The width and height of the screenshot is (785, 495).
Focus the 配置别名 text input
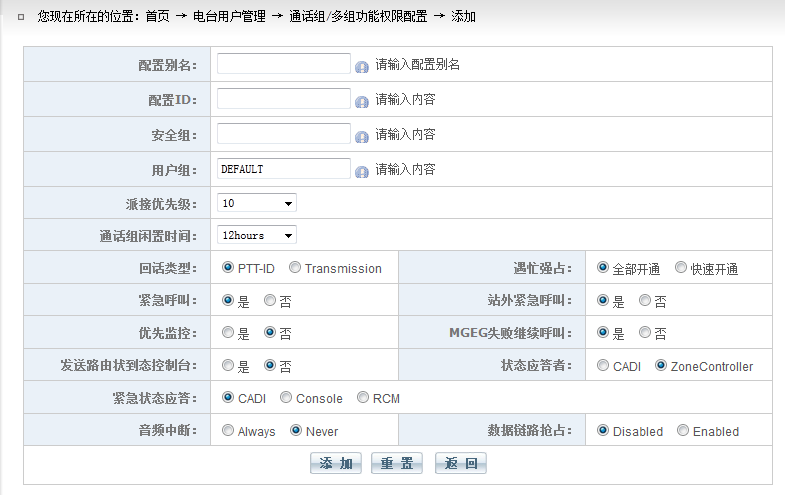click(284, 64)
